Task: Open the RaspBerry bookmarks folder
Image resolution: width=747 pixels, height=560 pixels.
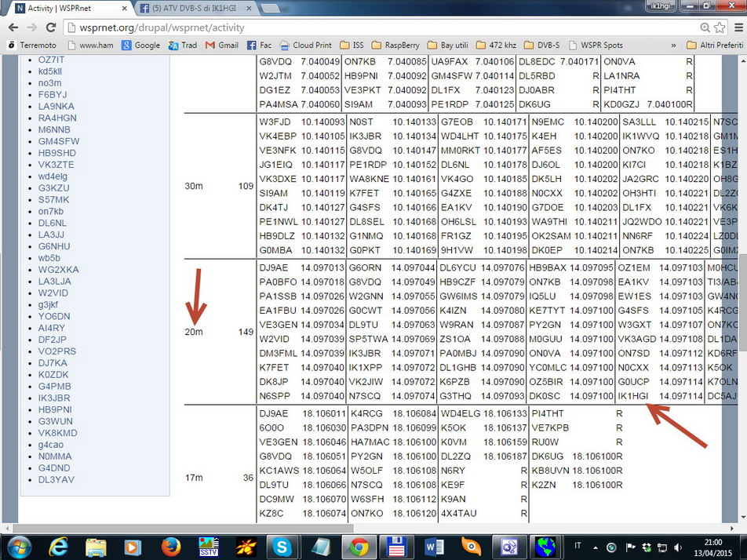Action: coord(395,45)
